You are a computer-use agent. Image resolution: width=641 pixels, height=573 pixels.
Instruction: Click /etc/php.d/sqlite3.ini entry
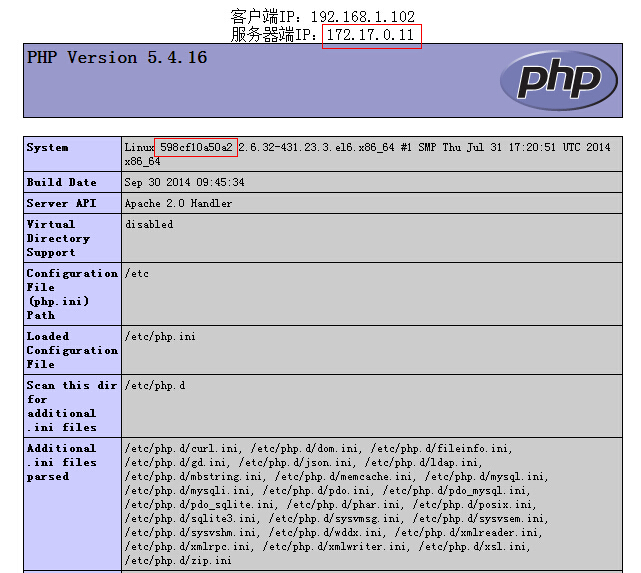pos(191,519)
